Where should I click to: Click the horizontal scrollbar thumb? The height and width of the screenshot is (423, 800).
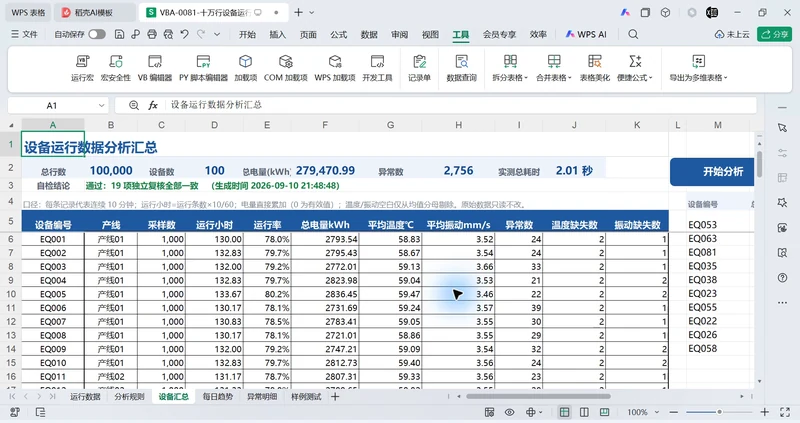pyautogui.click(x=538, y=396)
